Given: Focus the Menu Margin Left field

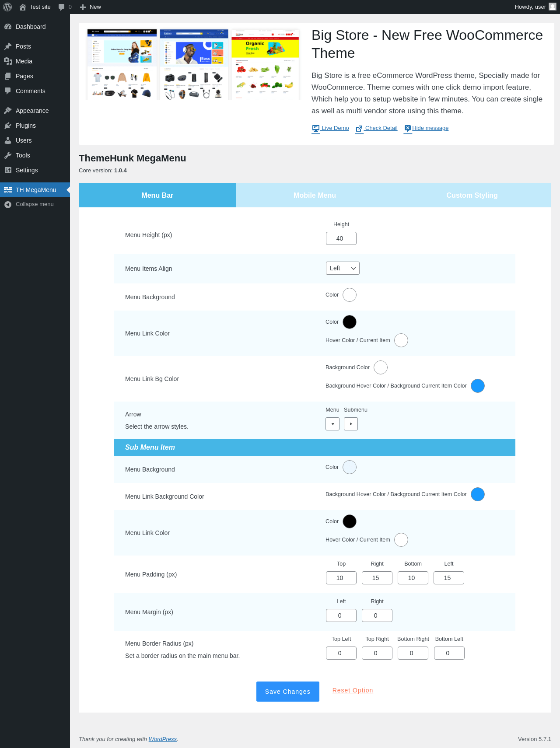Looking at the screenshot, I should point(341,615).
